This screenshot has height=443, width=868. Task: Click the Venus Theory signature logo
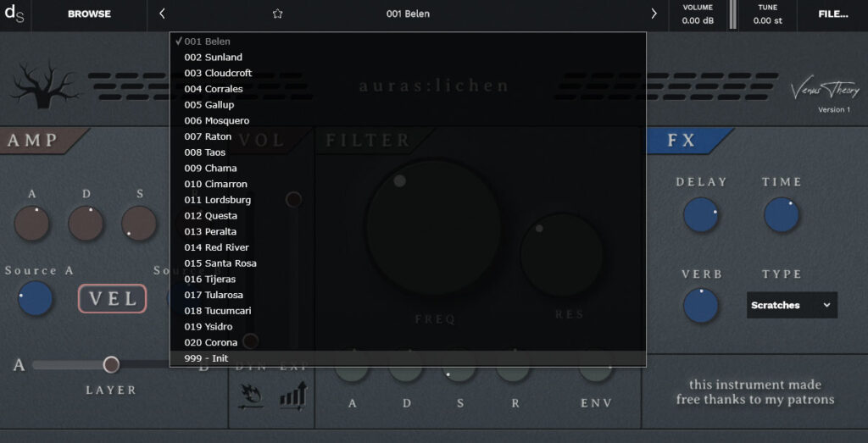click(825, 88)
